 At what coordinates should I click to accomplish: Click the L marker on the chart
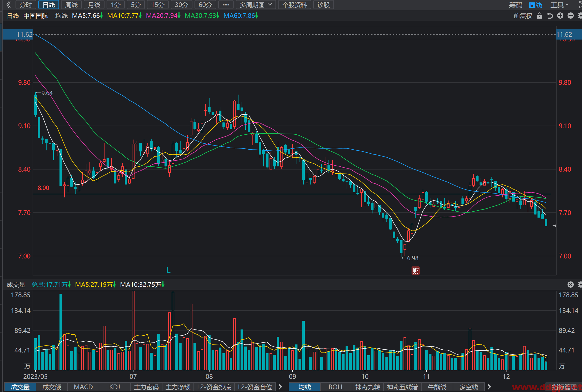(168, 270)
